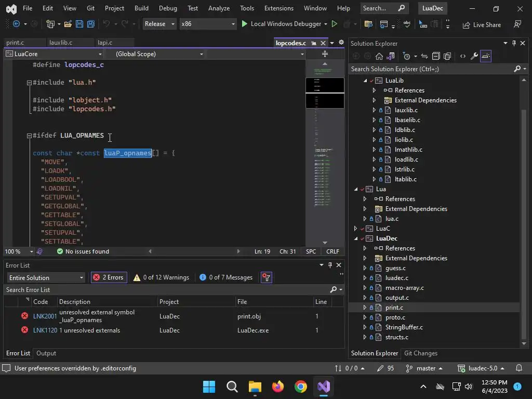This screenshot has width=532, height=399.
Task: Click the Show All Files icon
Action: click(x=447, y=56)
